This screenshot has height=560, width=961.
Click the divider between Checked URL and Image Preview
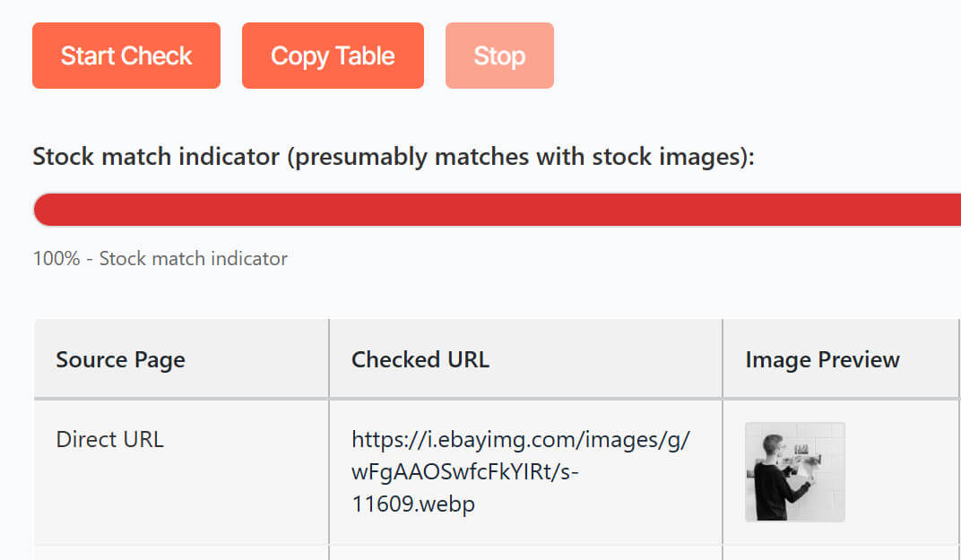(x=723, y=360)
